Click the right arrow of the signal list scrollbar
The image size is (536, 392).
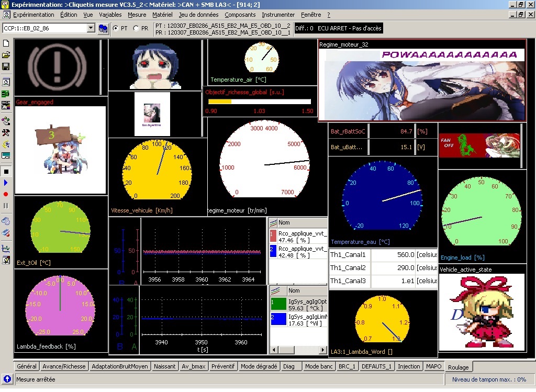tap(323, 350)
